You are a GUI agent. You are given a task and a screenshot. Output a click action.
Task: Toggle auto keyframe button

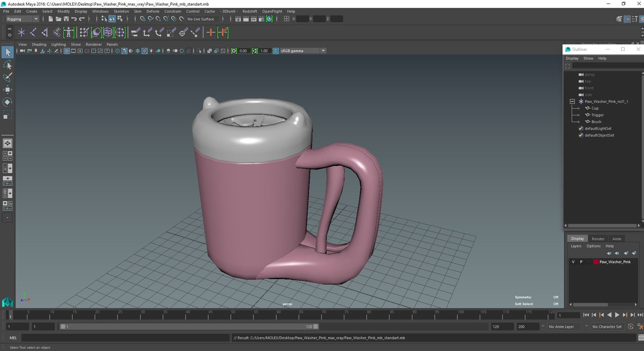(x=631, y=326)
